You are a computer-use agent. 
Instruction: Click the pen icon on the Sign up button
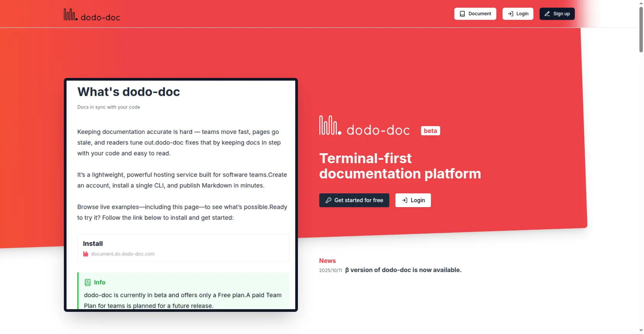click(x=547, y=14)
